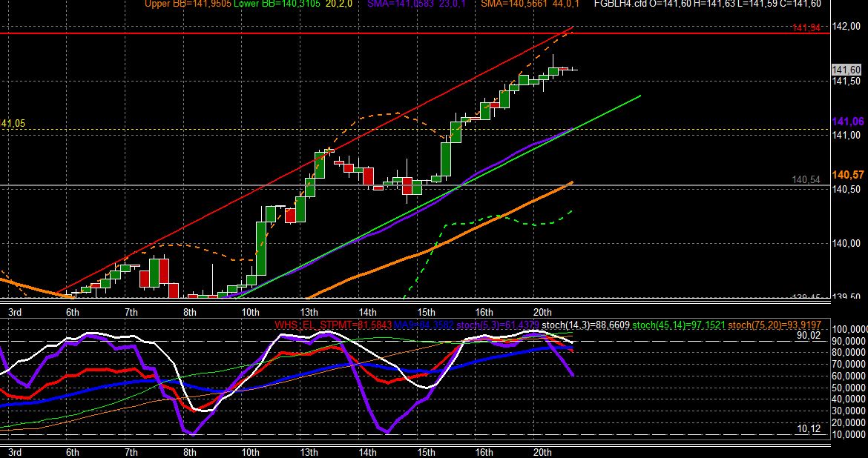
Task: Click the 141,50 price axis label
Action: coord(846,82)
